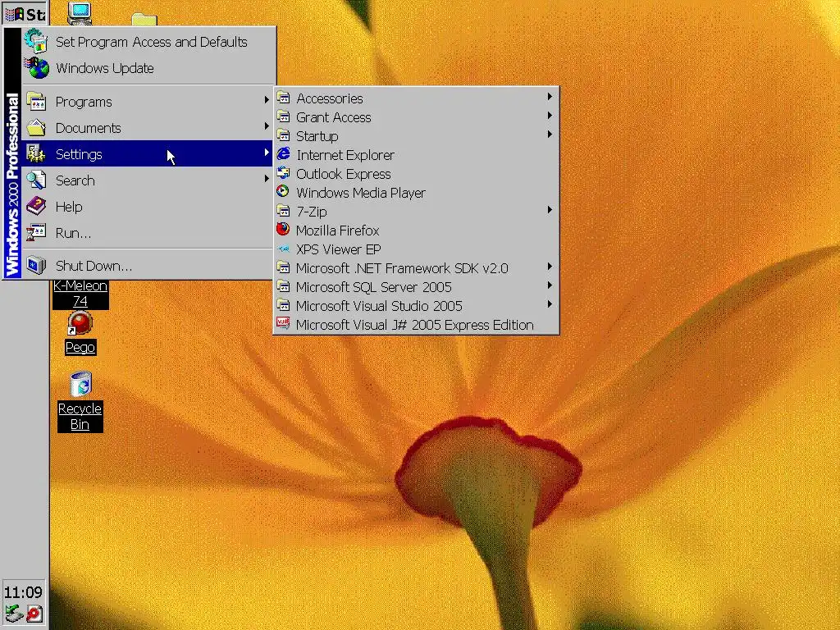The height and width of the screenshot is (630, 840).
Task: Click the Microsoft Visual Studio 2005 folder icon
Action: [283, 305]
